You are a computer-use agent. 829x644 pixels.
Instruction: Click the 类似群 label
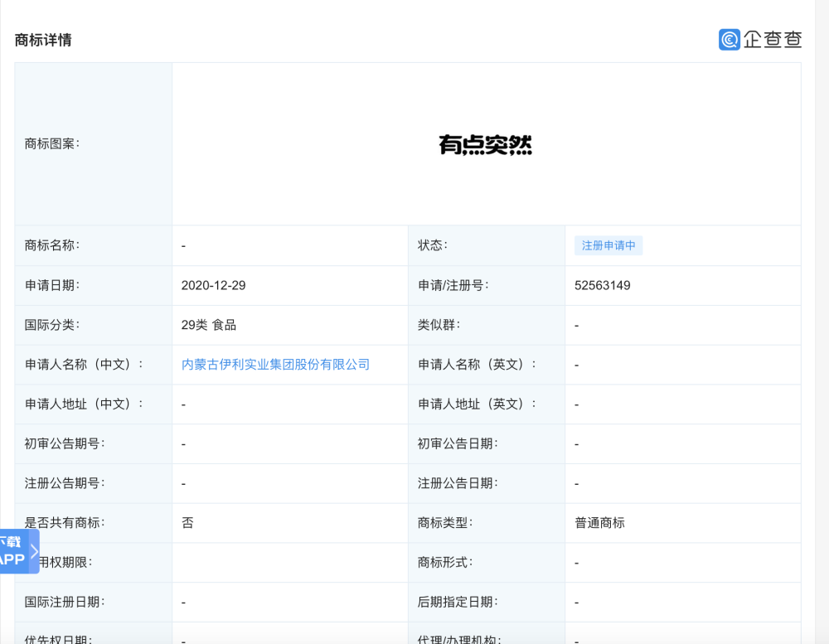pyautogui.click(x=439, y=325)
